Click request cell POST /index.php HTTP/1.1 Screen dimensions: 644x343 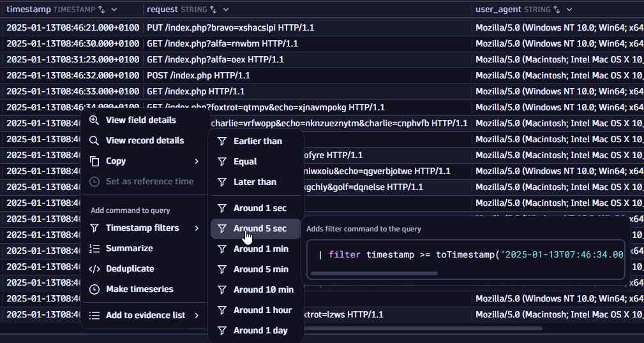pos(308,76)
